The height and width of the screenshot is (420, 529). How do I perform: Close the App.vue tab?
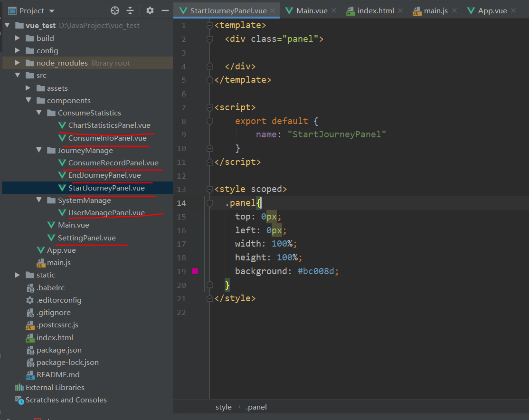pos(513,11)
